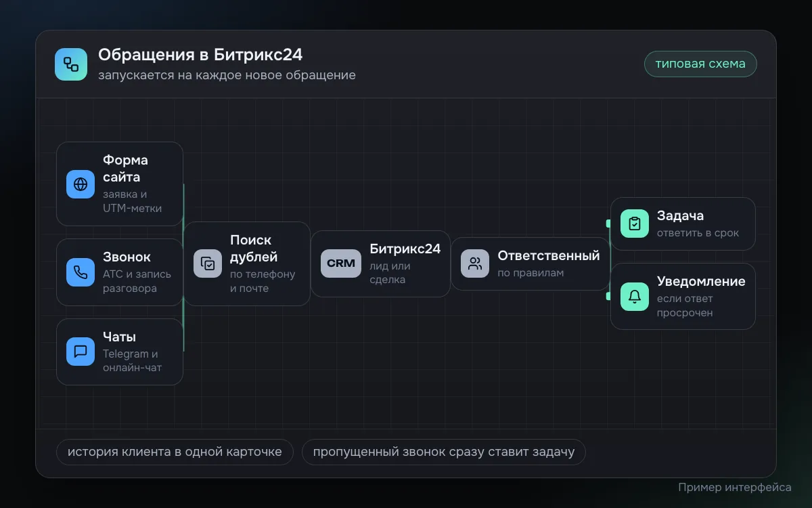Click the phone icon on Звонок node
Image resolution: width=812 pixels, height=508 pixels.
[81, 272]
